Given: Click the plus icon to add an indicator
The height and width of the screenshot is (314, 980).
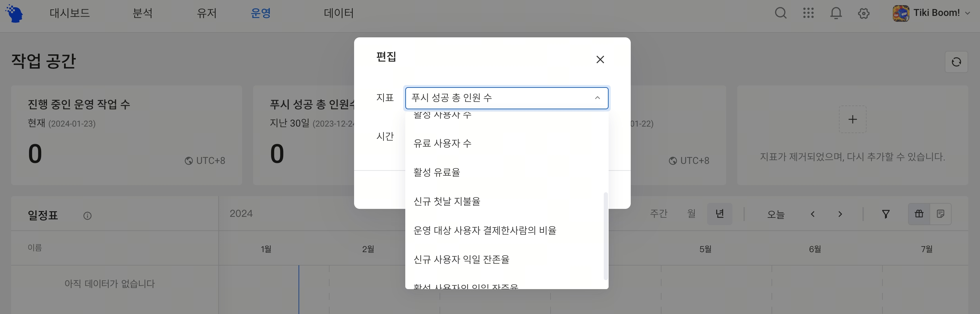Looking at the screenshot, I should click(x=852, y=120).
